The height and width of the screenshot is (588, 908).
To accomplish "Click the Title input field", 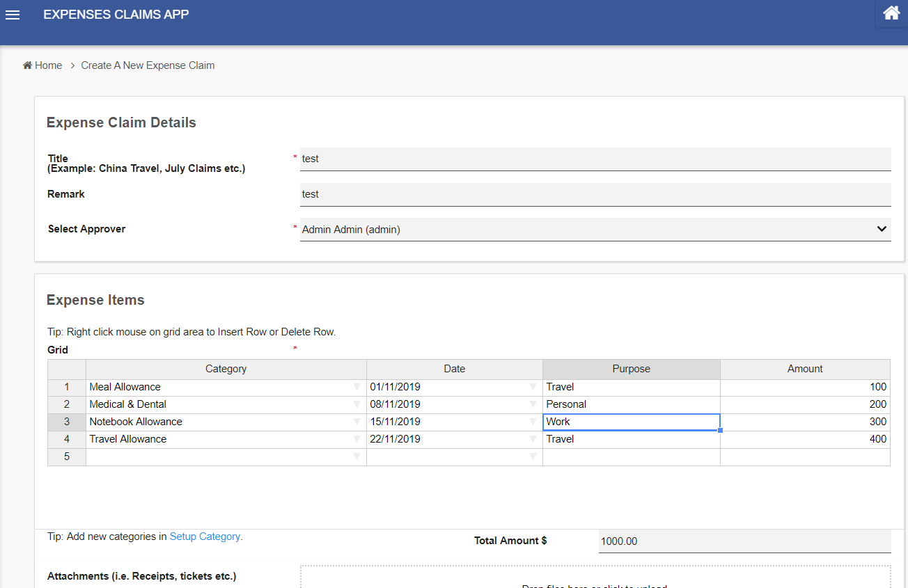I will [x=595, y=159].
